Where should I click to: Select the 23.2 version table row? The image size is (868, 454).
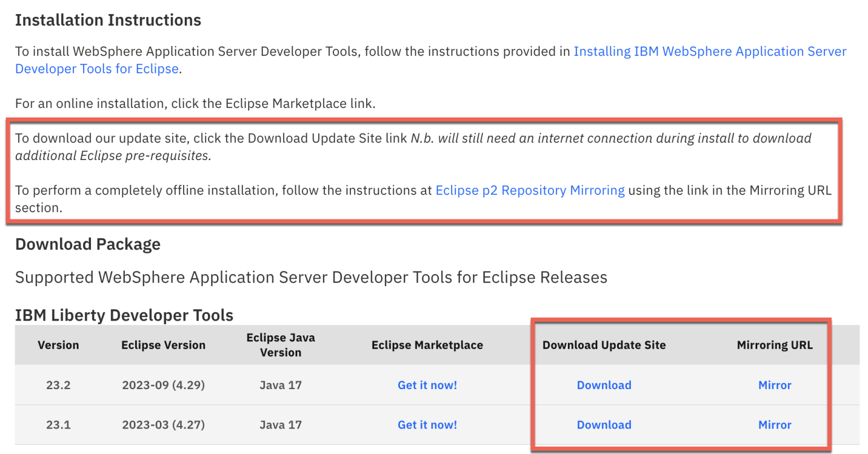[x=58, y=385]
